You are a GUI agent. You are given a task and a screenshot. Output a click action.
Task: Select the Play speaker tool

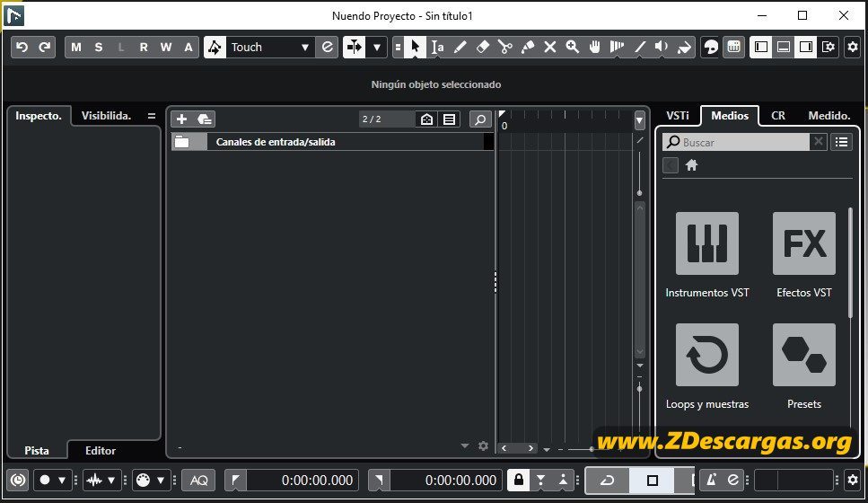point(662,47)
